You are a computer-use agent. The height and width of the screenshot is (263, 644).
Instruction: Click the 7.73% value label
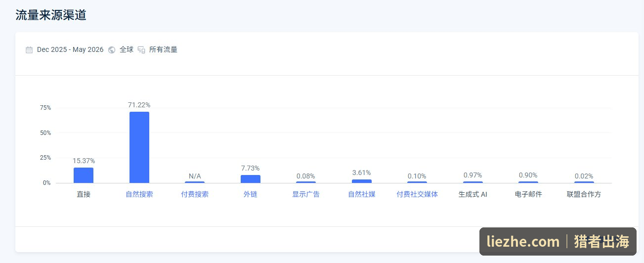[x=251, y=168]
